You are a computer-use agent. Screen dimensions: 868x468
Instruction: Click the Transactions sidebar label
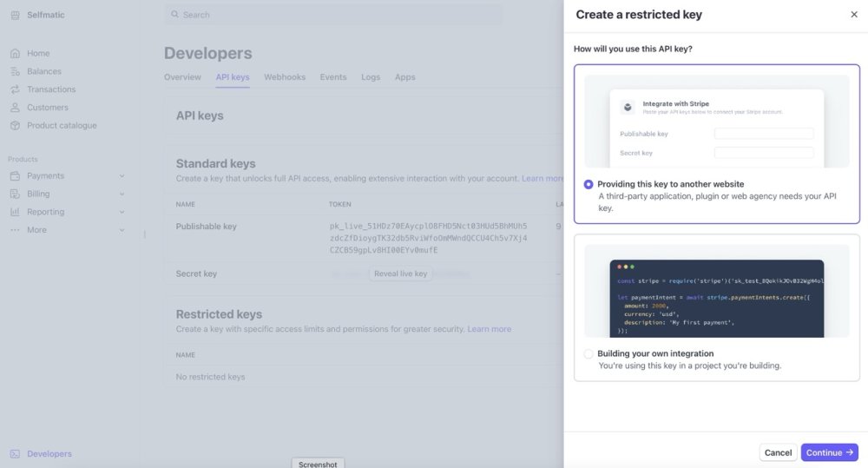[x=51, y=89]
